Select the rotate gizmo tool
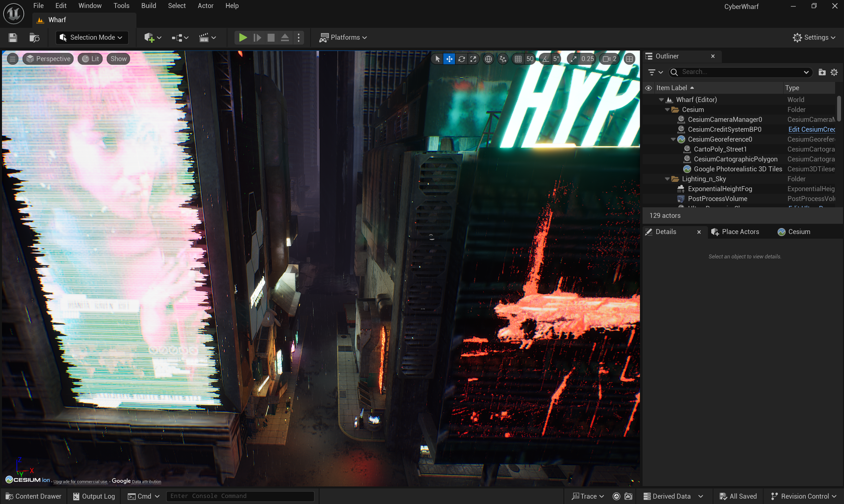 (x=461, y=59)
